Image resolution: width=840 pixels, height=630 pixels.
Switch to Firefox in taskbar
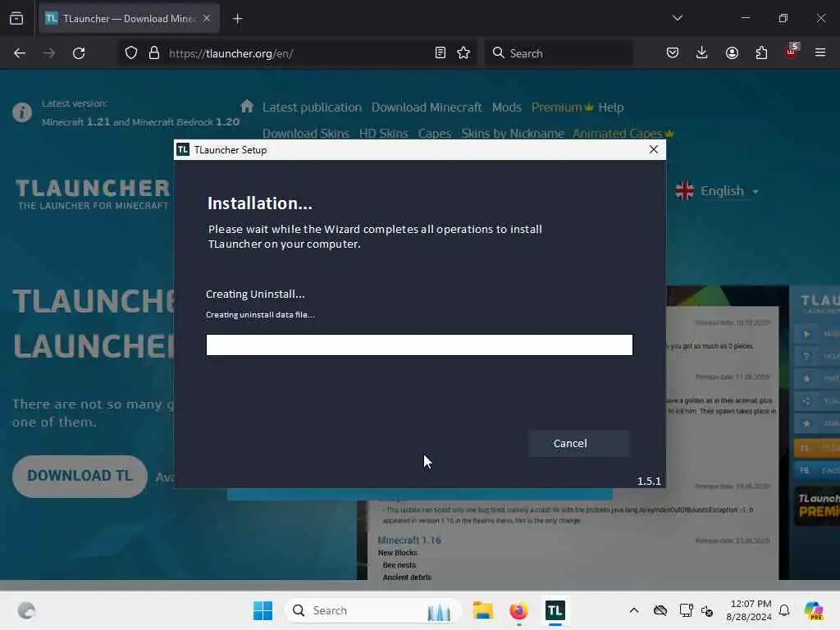pos(518,610)
